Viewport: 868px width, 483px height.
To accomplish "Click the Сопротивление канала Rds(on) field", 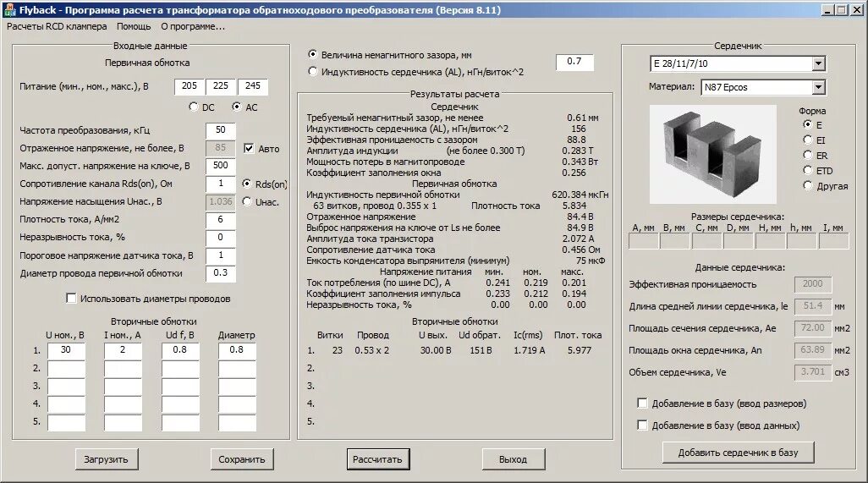I will point(220,184).
